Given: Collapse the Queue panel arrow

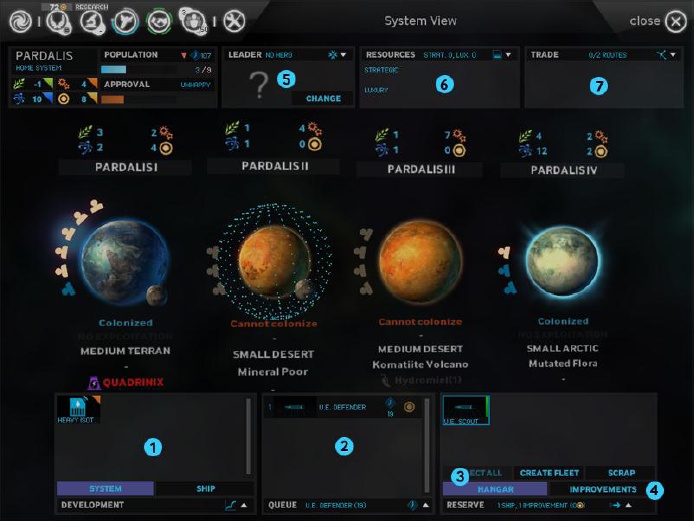Looking at the screenshot, I should pos(426,505).
